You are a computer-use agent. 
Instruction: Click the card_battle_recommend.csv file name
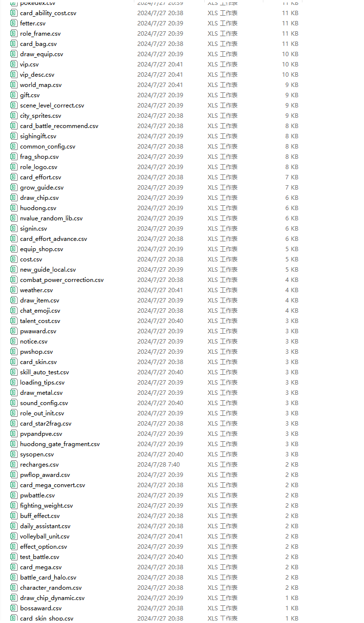click(59, 126)
